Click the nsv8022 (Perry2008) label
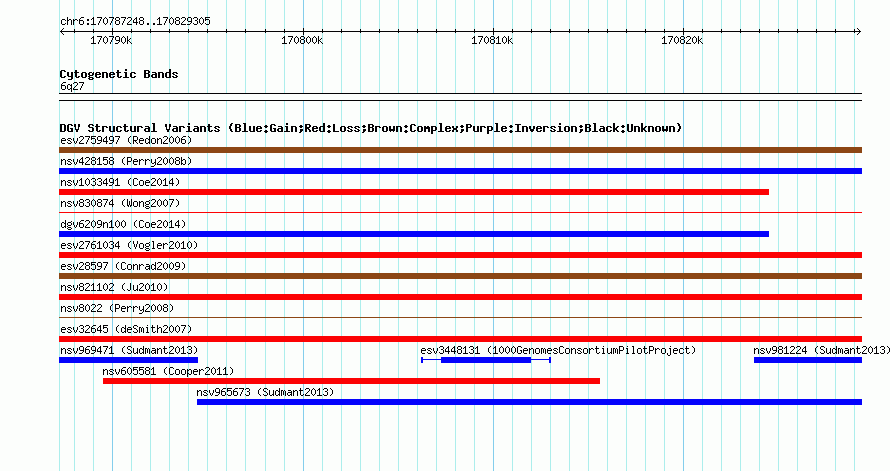The height and width of the screenshot is (471, 890). coord(117,308)
